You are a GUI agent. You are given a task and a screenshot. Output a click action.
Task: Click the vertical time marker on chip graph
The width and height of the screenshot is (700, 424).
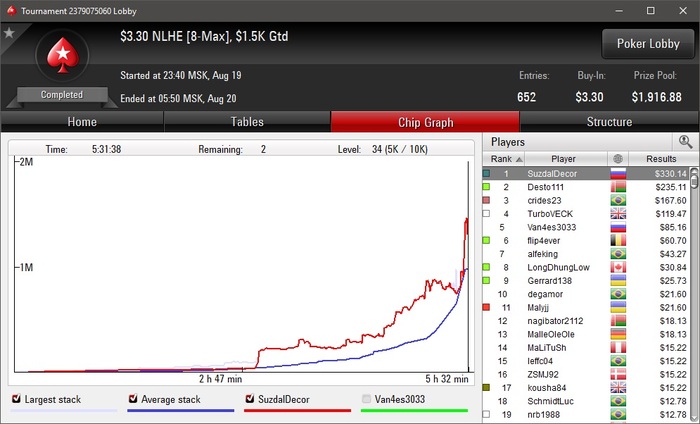pos(468,266)
